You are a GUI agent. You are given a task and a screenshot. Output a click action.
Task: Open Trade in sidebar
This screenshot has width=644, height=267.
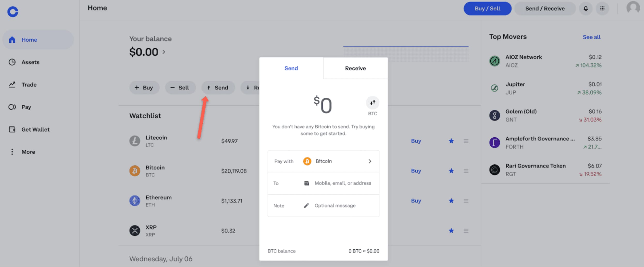38,85
